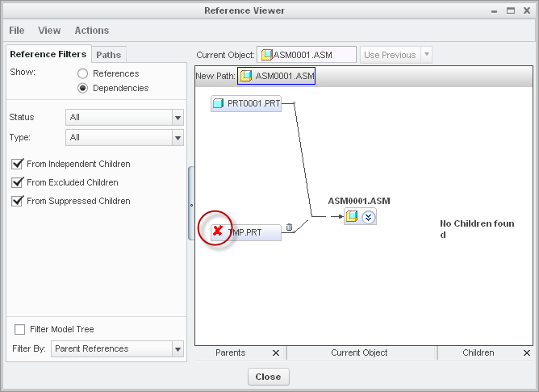Select ASM0001.ASM in the New Path bar
This screenshot has width=539, height=392.
click(277, 76)
